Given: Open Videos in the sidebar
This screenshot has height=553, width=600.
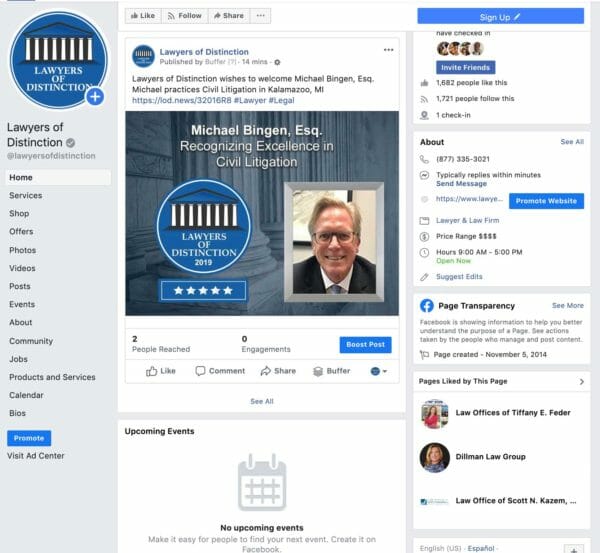Looking at the screenshot, I should pos(22,268).
